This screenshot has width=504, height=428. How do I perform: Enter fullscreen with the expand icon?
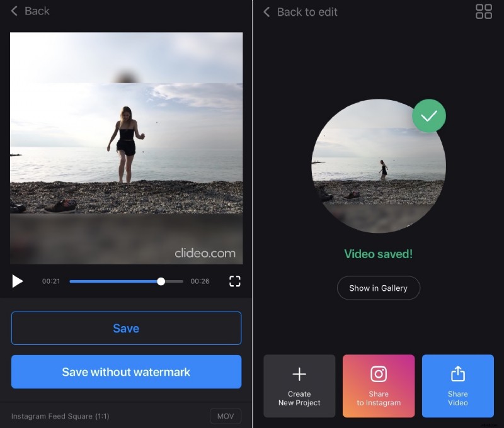click(x=234, y=281)
